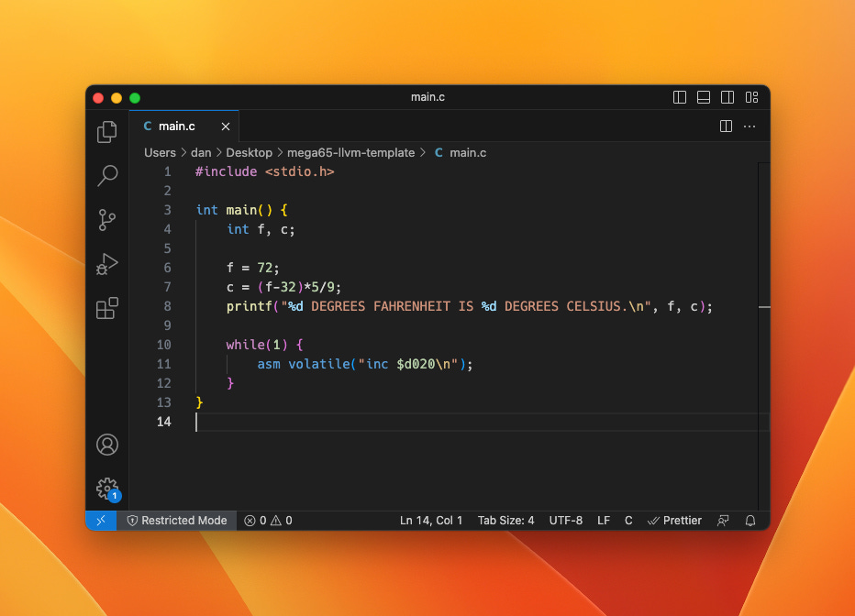The height and width of the screenshot is (616, 855).
Task: Change LF end of line sequence
Action: tap(603, 521)
